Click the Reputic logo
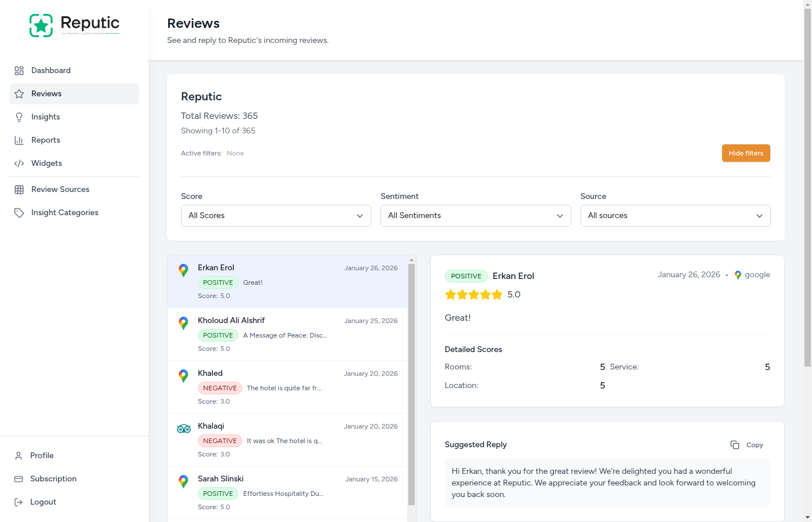Image resolution: width=812 pixels, height=522 pixels. tap(74, 25)
